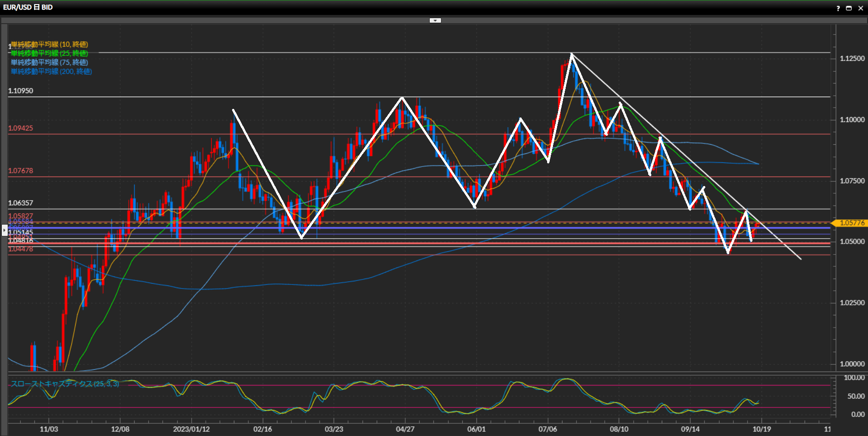Image resolution: width=868 pixels, height=436 pixels.
Task: Select the 1.06357 horizontal line label
Action: pyautogui.click(x=21, y=203)
